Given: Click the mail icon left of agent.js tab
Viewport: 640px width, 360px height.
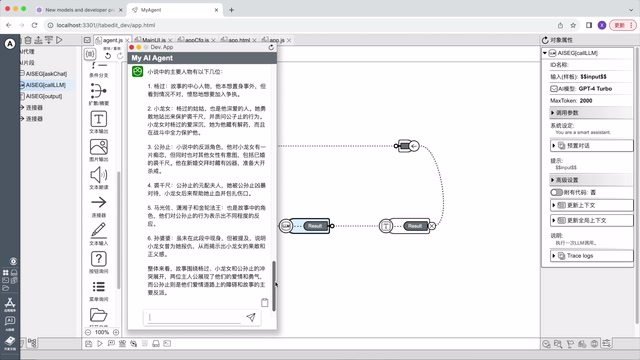Looking at the screenshot, I should pyautogui.click(x=87, y=40).
